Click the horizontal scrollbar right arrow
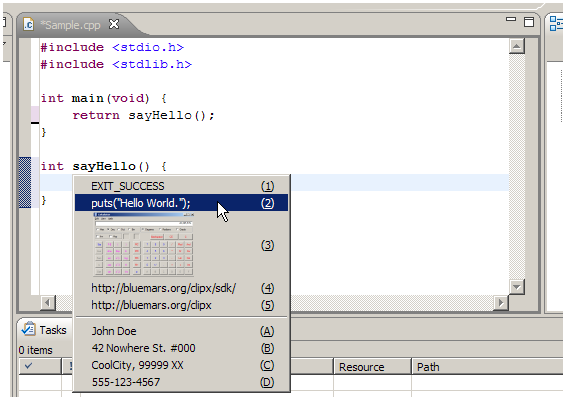This screenshot has width=566, height=400. click(501, 303)
